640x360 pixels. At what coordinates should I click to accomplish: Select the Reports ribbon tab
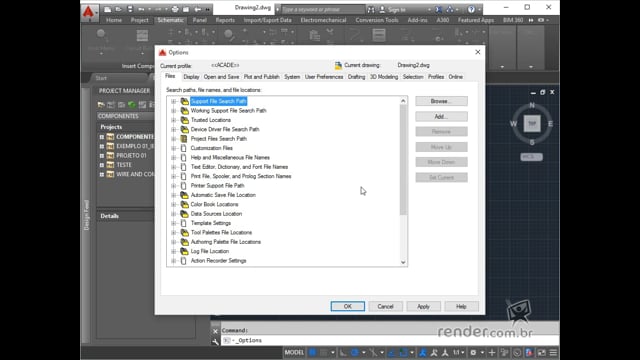pos(225,20)
